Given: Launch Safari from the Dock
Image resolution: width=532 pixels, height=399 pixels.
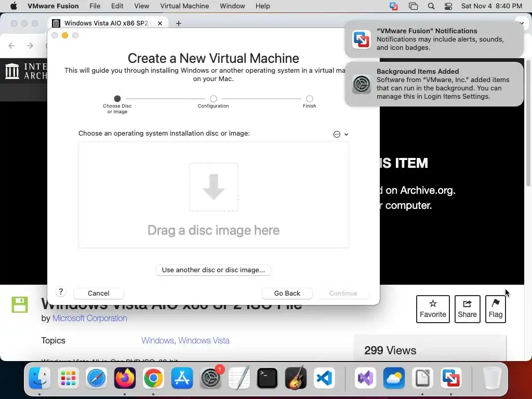Looking at the screenshot, I should [x=96, y=378].
